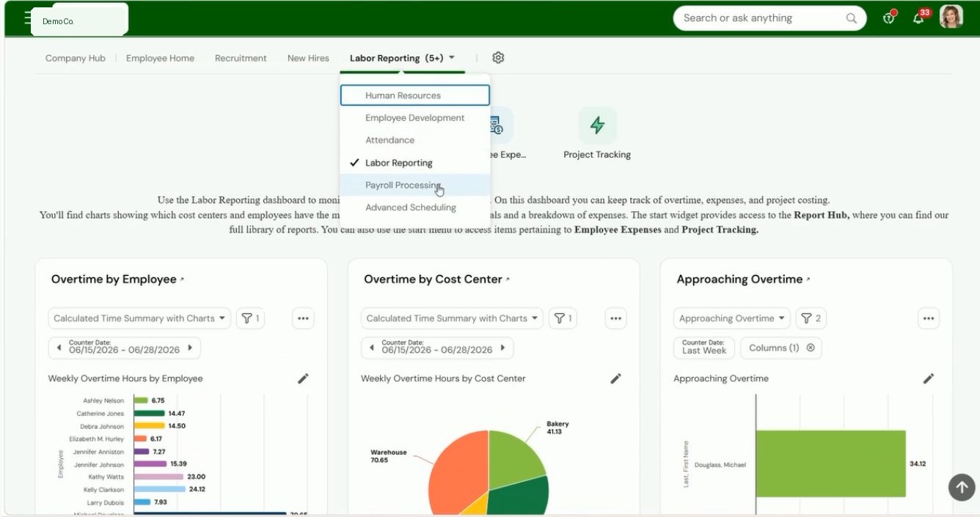Screen dimensions: 980x517
Task: Open Calculated Time Summary dropdown in Overtime by Employee
Action: point(139,318)
